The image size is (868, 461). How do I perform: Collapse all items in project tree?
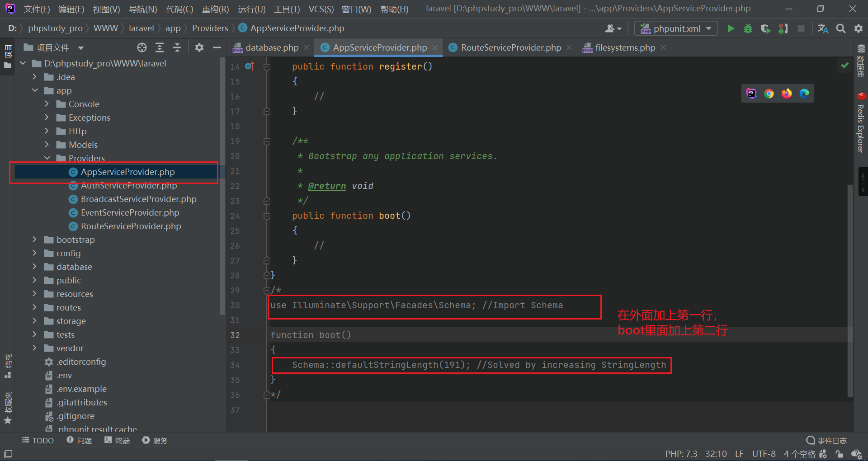(x=177, y=47)
